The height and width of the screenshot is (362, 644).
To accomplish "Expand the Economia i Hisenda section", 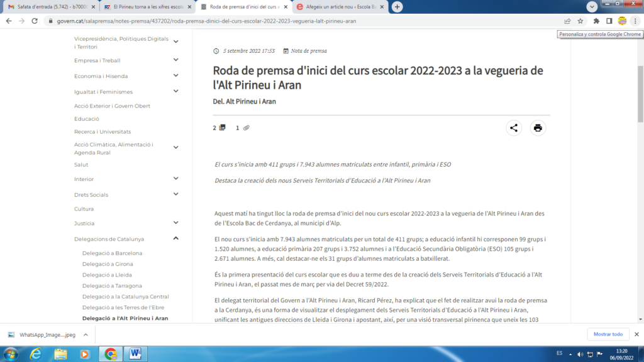I will [176, 76].
